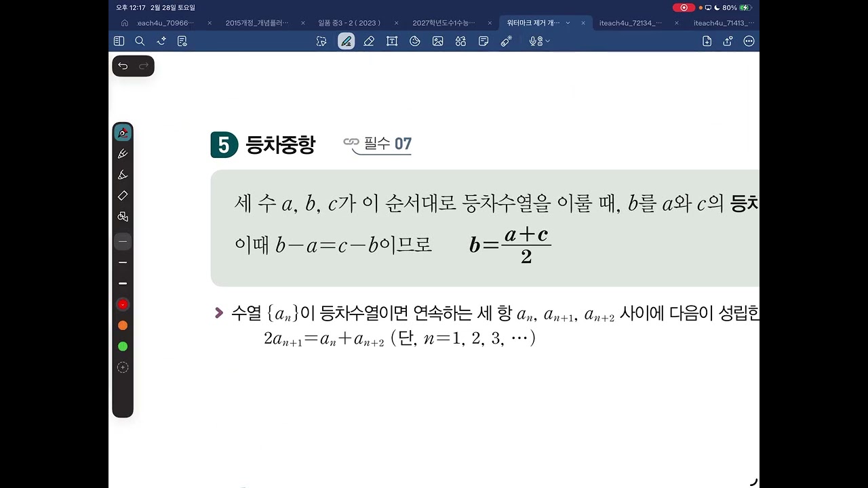Select the shapes tool in floating palette
This screenshot has width=868, height=488.
(x=123, y=217)
